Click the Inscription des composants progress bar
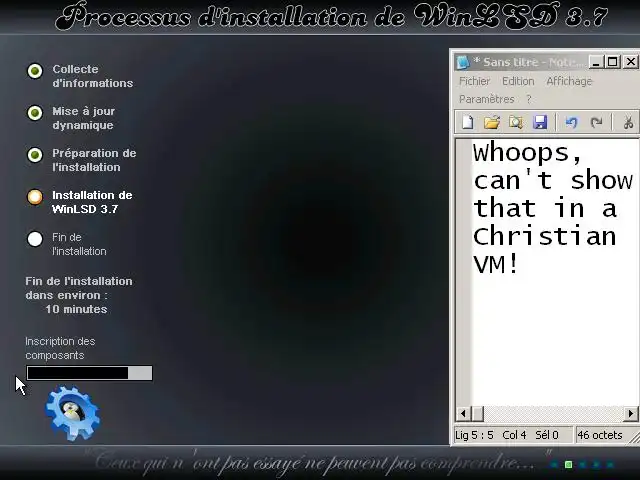 click(x=89, y=373)
